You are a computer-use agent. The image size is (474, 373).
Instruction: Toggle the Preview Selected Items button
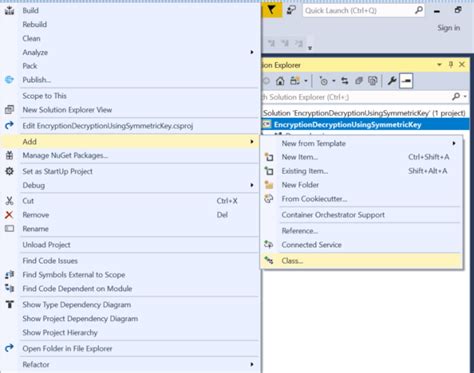[x=406, y=81]
